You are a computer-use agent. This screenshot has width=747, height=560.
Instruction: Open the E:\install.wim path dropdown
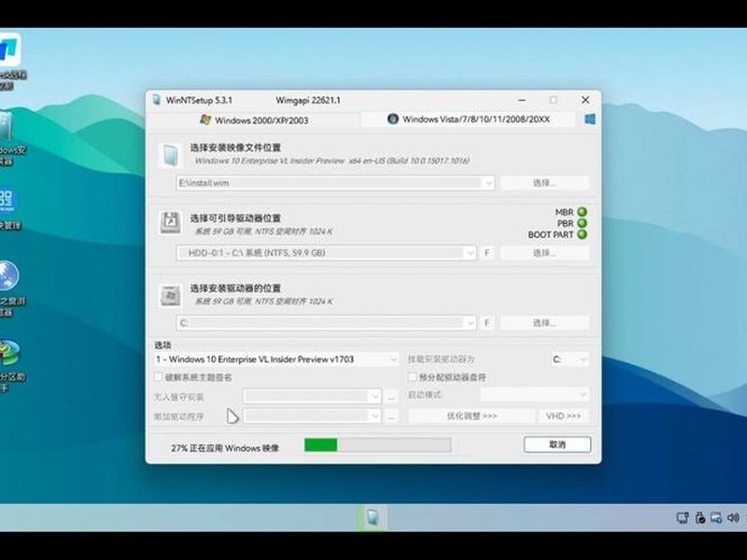click(x=488, y=183)
